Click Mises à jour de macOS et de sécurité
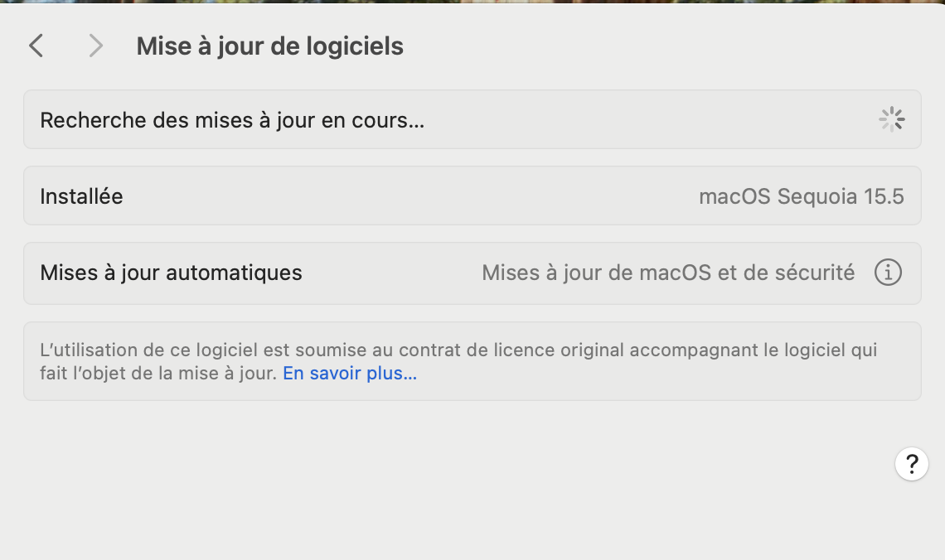This screenshot has width=945, height=560. 667,272
